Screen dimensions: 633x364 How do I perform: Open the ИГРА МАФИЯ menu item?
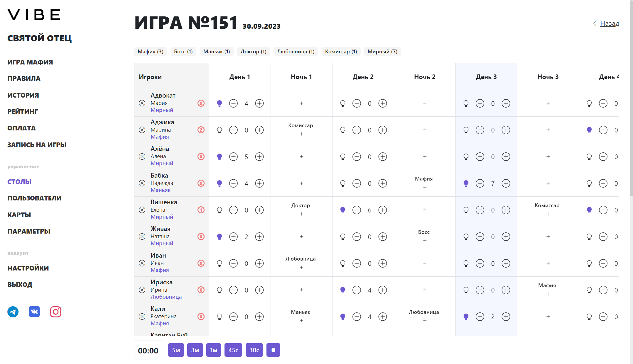pyautogui.click(x=30, y=62)
